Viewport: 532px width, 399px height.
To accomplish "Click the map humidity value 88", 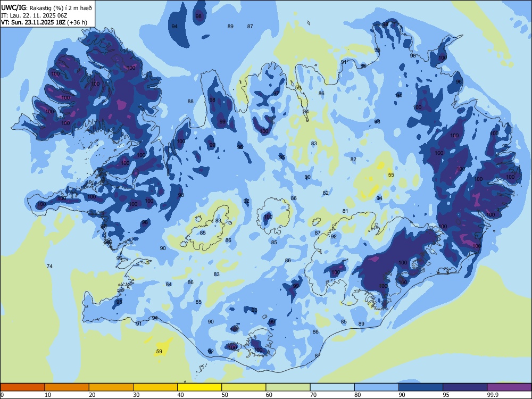I will pyautogui.click(x=190, y=101).
